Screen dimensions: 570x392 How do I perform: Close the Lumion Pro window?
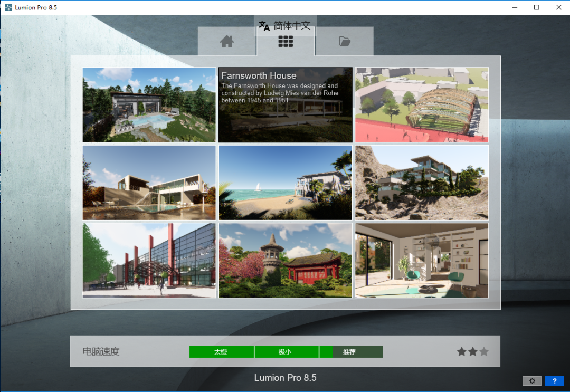pos(559,7)
